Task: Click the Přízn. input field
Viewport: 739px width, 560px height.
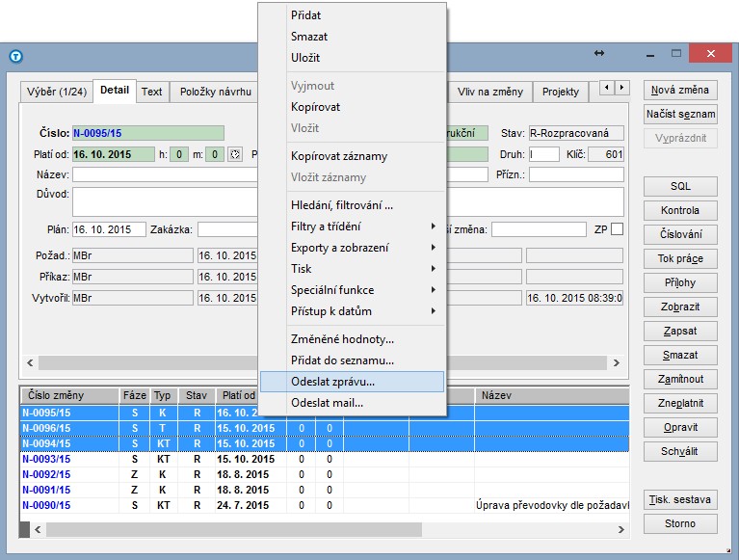Action: tap(576, 174)
